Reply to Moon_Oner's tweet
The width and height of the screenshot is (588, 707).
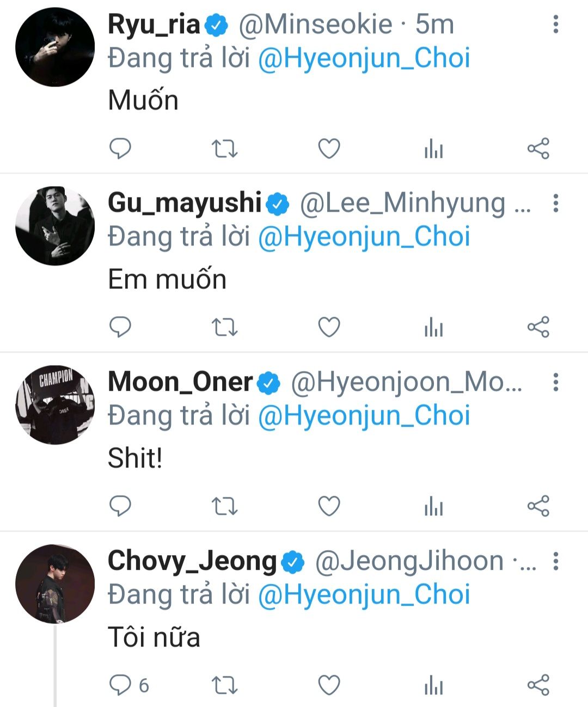[120, 506]
